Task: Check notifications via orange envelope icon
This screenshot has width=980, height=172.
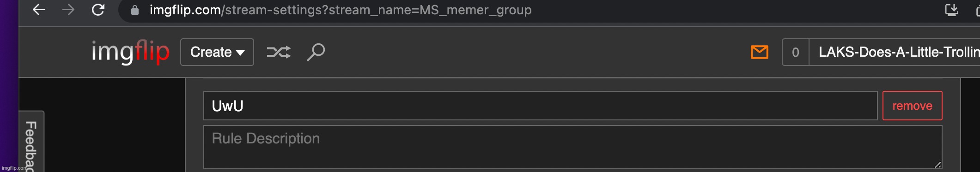Action: (760, 52)
